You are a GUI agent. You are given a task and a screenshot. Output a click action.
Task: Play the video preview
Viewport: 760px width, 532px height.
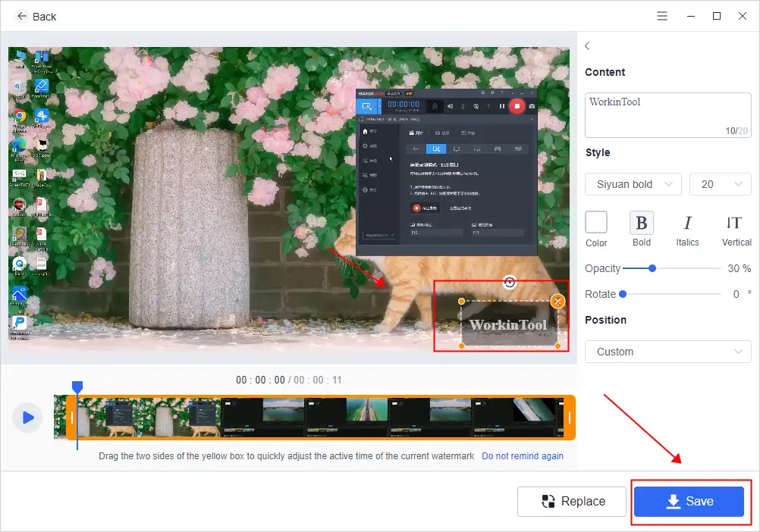27,418
